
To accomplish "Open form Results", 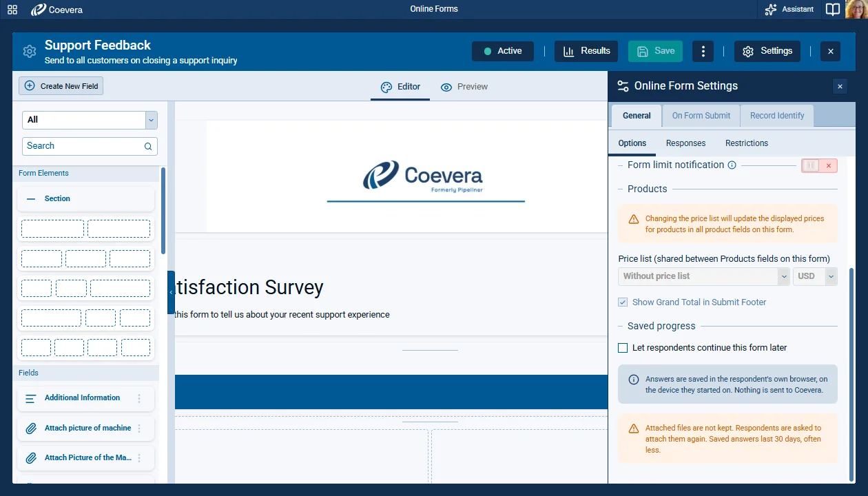I will [x=586, y=51].
